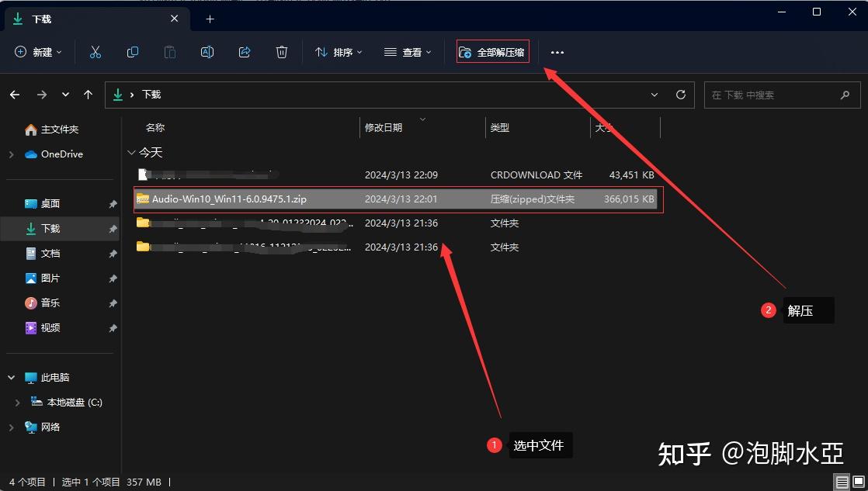The width and height of the screenshot is (868, 491).
Task: Open Desktop (桌面) in sidebar
Action: pyautogui.click(x=43, y=203)
